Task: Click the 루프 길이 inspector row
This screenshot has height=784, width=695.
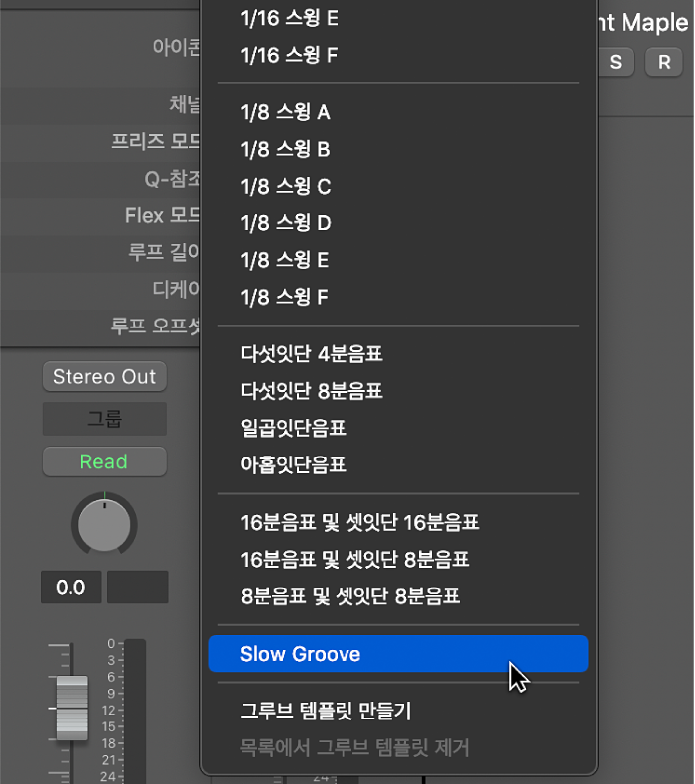Action: pyautogui.click(x=100, y=252)
